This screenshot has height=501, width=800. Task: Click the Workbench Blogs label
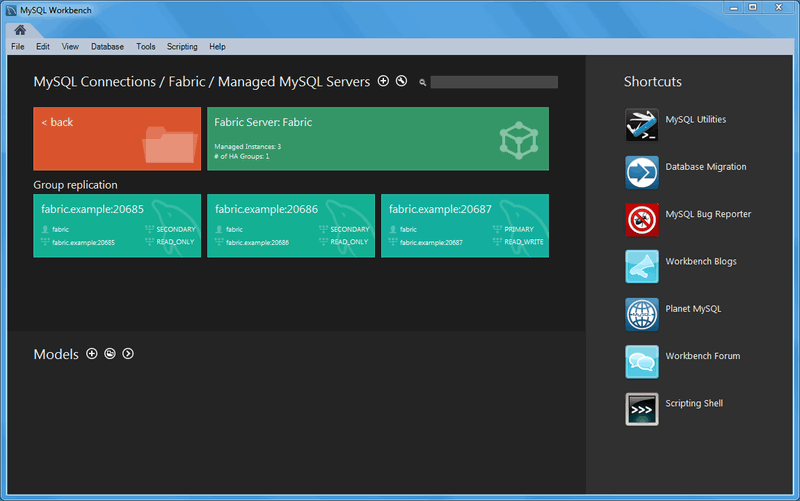point(701,261)
